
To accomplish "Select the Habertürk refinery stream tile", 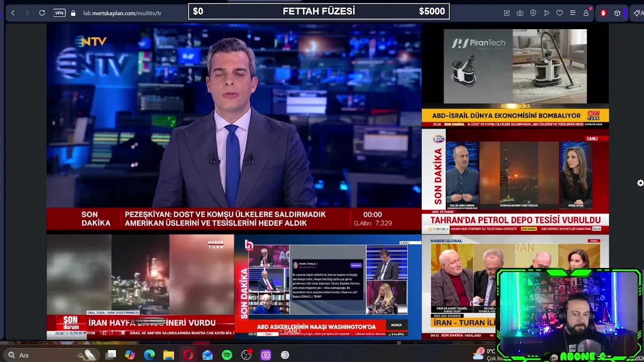I will coord(140,287).
